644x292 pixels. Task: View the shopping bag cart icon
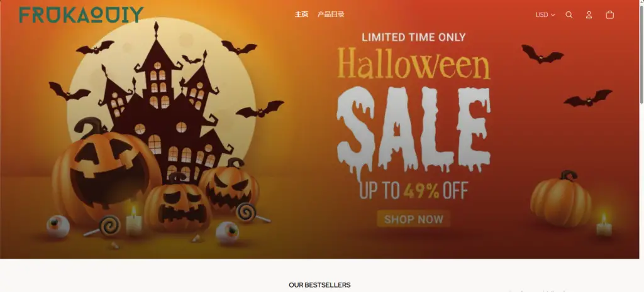click(x=610, y=15)
